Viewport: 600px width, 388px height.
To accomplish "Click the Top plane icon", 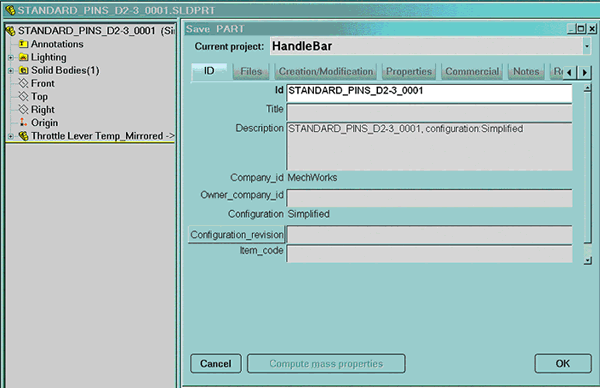I will coord(24,96).
